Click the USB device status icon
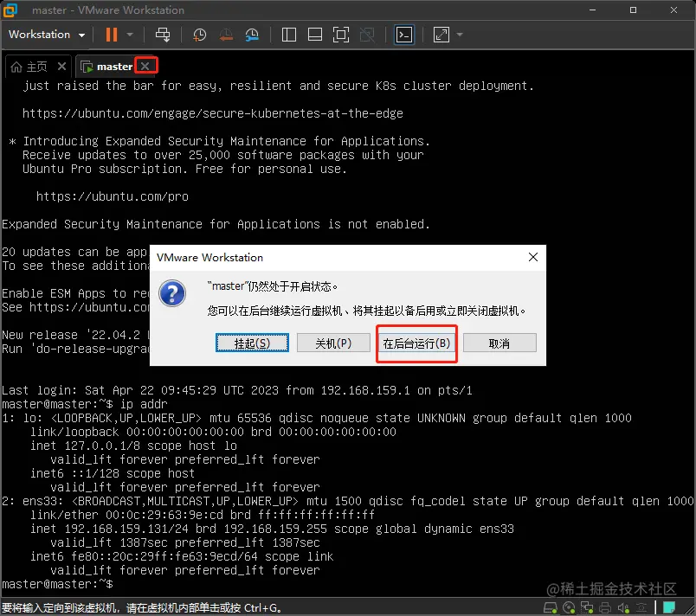This screenshot has height=616, width=696. (641, 607)
